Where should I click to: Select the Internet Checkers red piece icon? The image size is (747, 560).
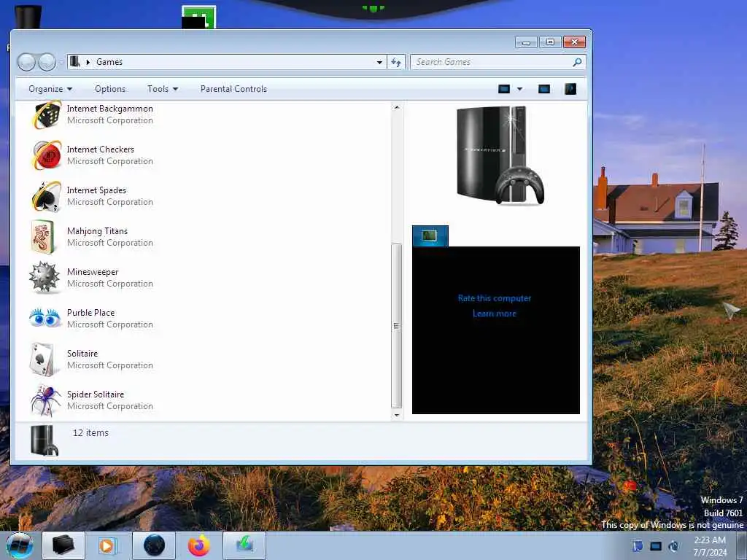46,155
